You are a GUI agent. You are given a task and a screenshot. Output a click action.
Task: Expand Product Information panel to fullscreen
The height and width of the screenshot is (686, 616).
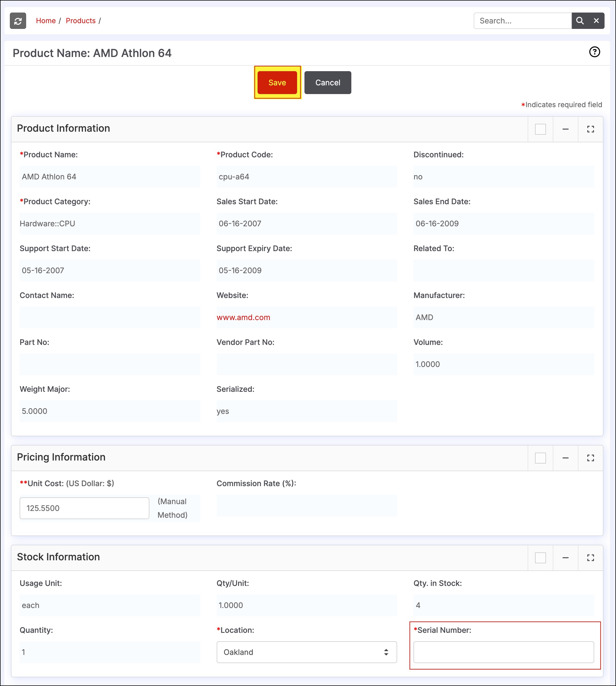(x=590, y=129)
